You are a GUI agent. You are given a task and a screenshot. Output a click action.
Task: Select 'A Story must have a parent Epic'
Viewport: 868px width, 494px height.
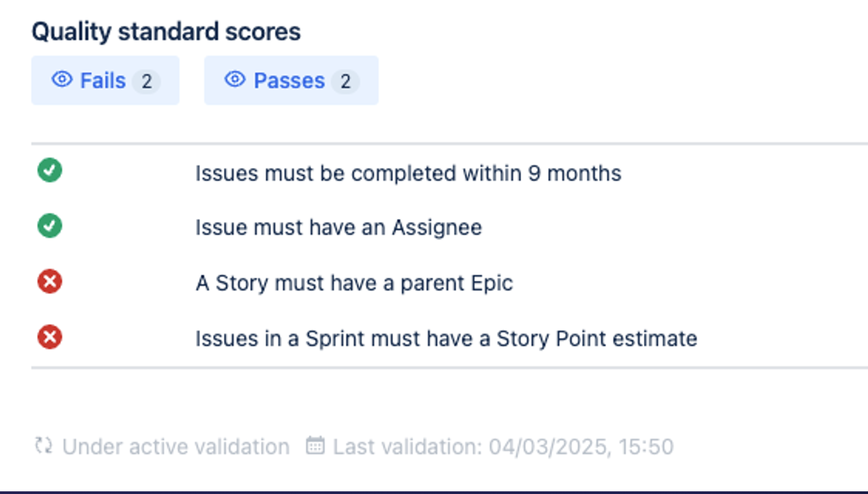click(354, 283)
